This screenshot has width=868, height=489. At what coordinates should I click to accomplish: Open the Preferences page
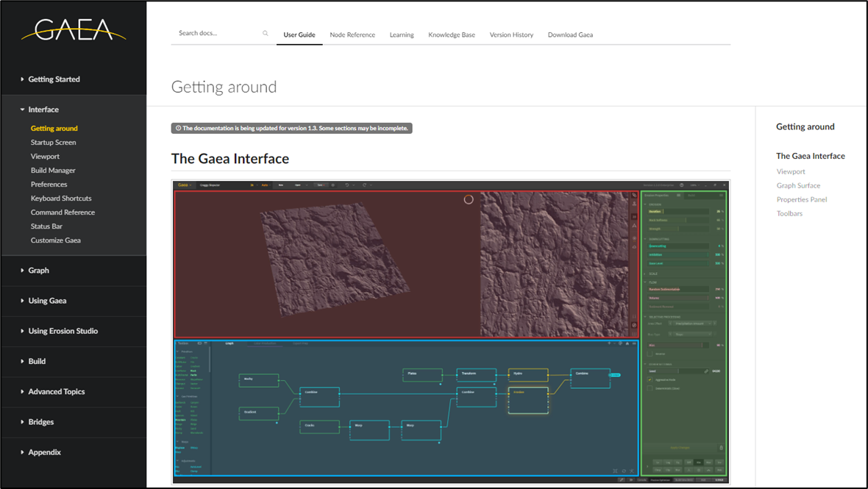click(x=49, y=185)
